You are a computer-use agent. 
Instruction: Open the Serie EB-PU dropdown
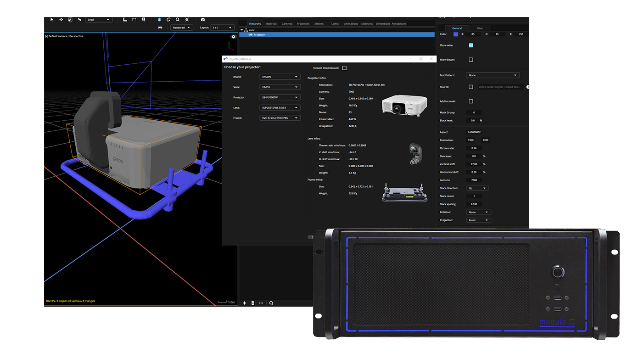280,87
